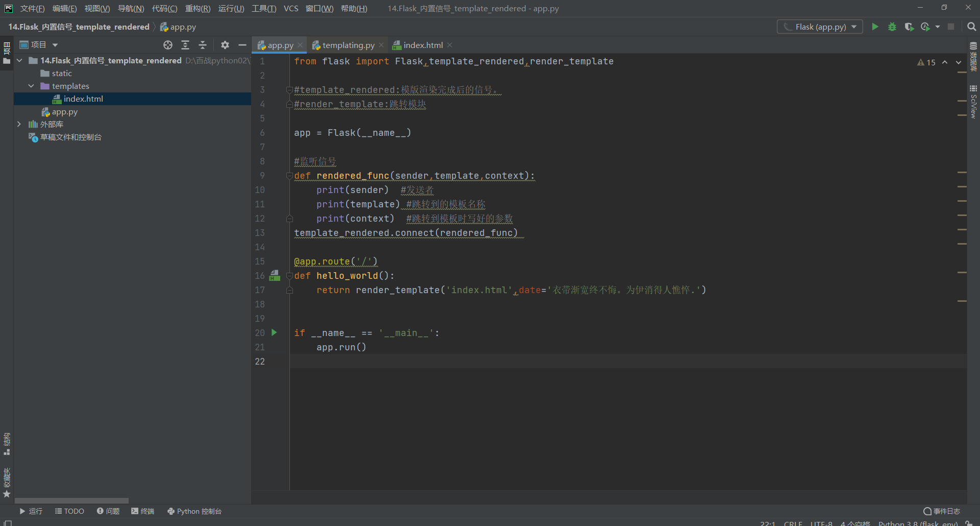Click the Python 3.8 interpreter in status bar

918,523
